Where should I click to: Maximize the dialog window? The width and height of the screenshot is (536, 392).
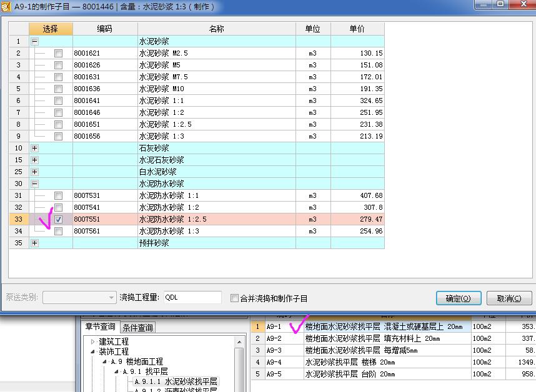pyautogui.click(x=500, y=4)
